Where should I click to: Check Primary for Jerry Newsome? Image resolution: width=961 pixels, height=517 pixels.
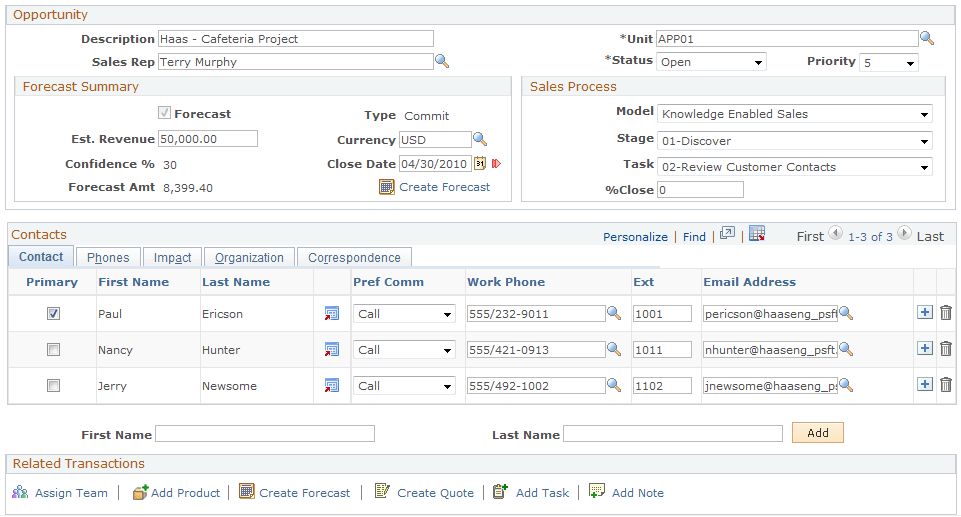point(53,386)
